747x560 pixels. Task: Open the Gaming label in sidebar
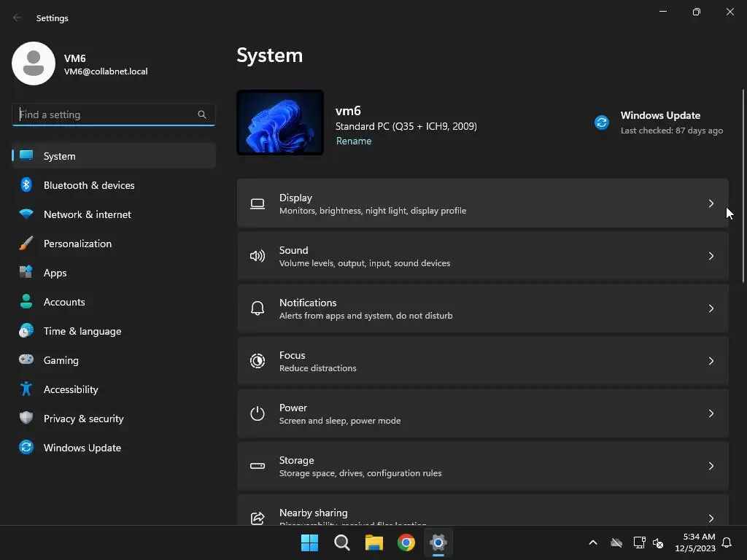click(61, 360)
